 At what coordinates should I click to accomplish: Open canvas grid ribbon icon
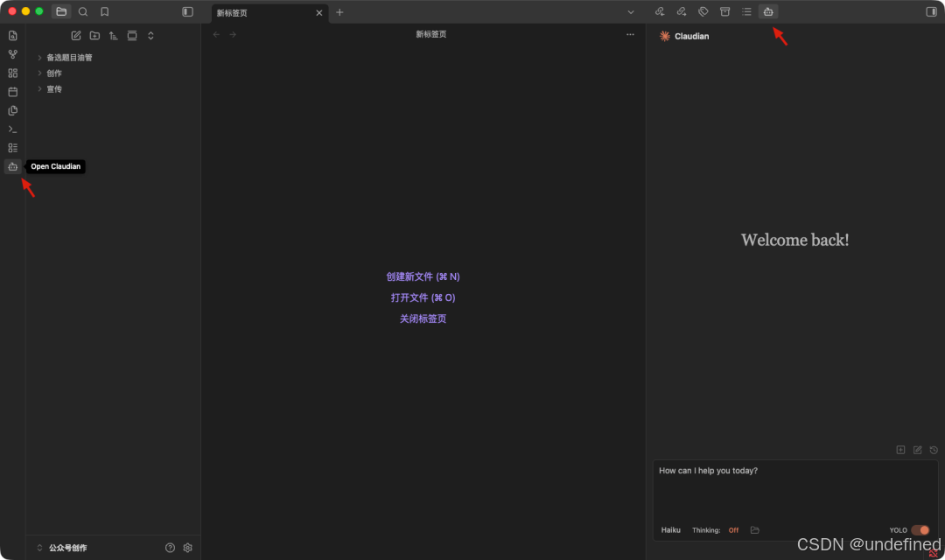click(12, 73)
